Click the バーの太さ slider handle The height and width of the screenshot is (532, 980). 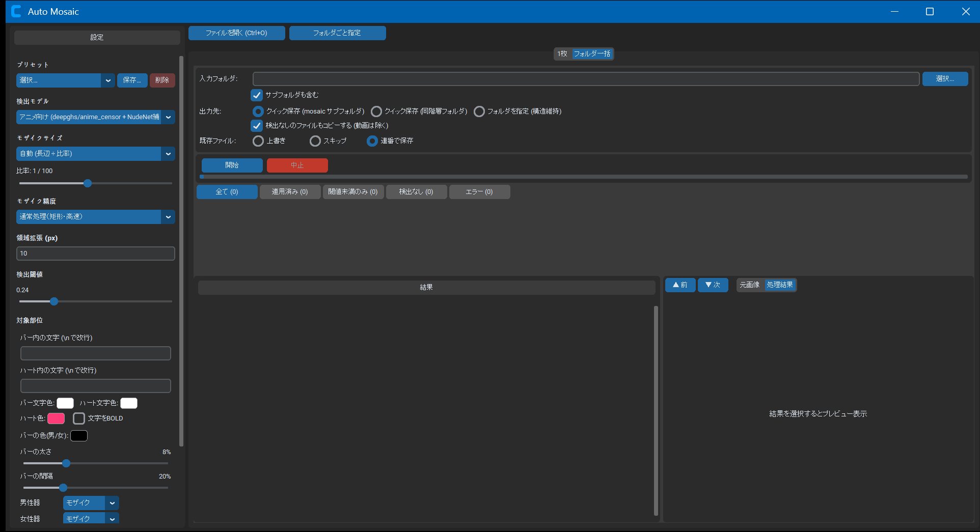tap(66, 463)
